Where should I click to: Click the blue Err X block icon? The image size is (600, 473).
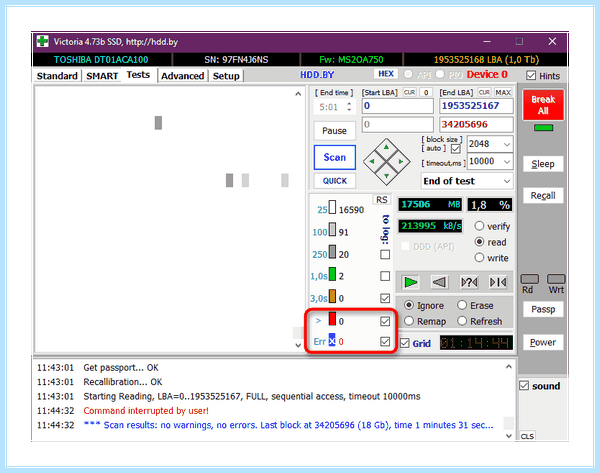click(332, 340)
